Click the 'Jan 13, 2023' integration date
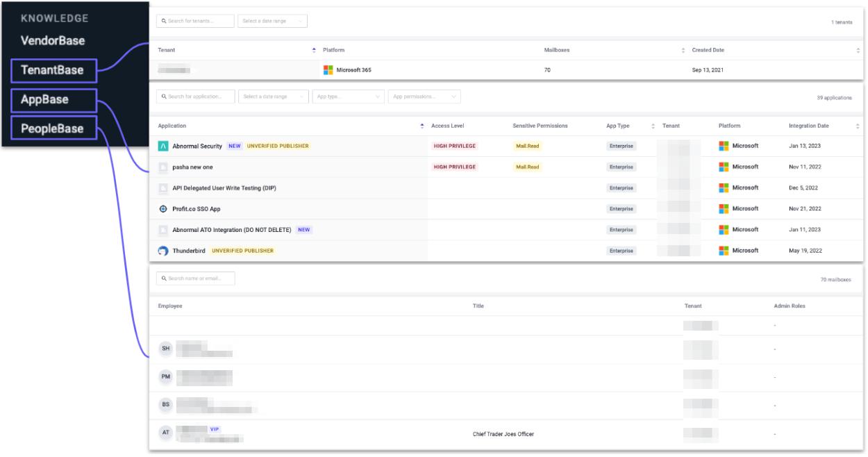The width and height of the screenshot is (868, 457). (804, 146)
